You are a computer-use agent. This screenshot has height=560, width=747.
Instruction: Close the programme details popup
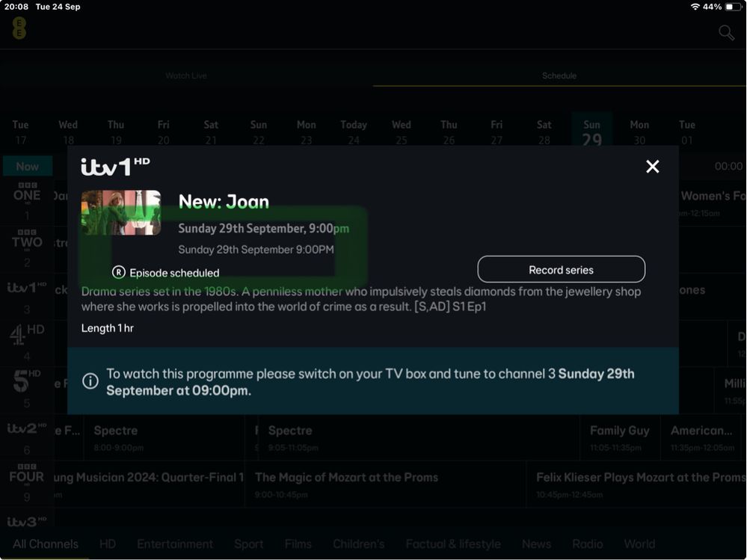coord(652,167)
